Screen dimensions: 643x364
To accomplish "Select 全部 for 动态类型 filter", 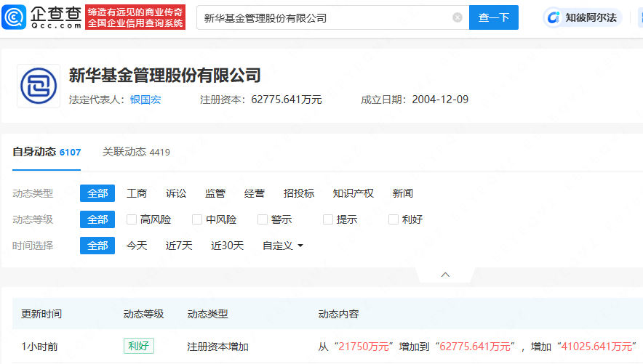I will [x=97, y=193].
